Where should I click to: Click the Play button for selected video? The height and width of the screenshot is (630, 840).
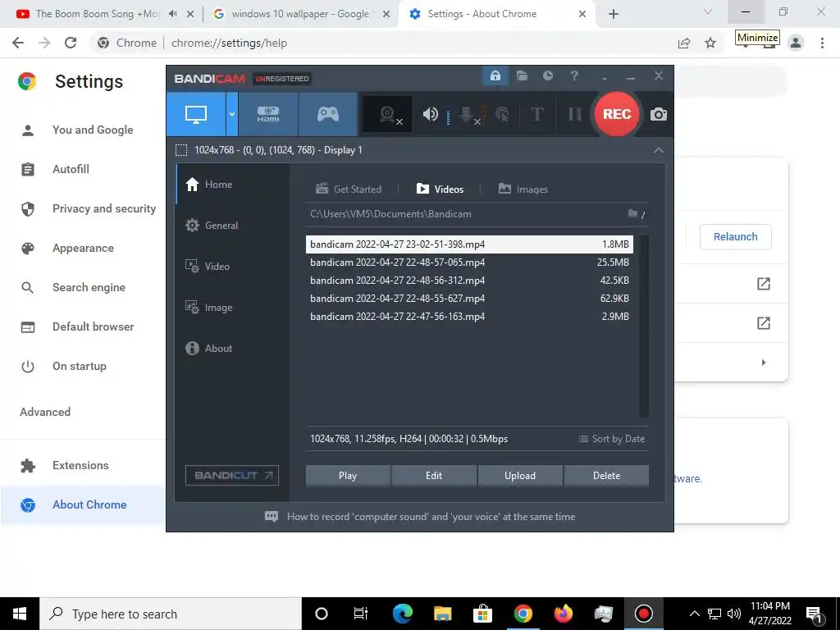tap(348, 476)
